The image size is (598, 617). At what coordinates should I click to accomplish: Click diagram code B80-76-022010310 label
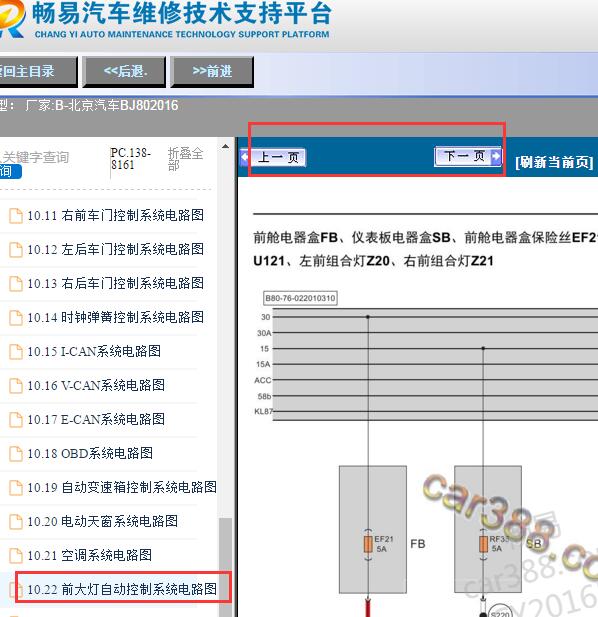(300, 298)
